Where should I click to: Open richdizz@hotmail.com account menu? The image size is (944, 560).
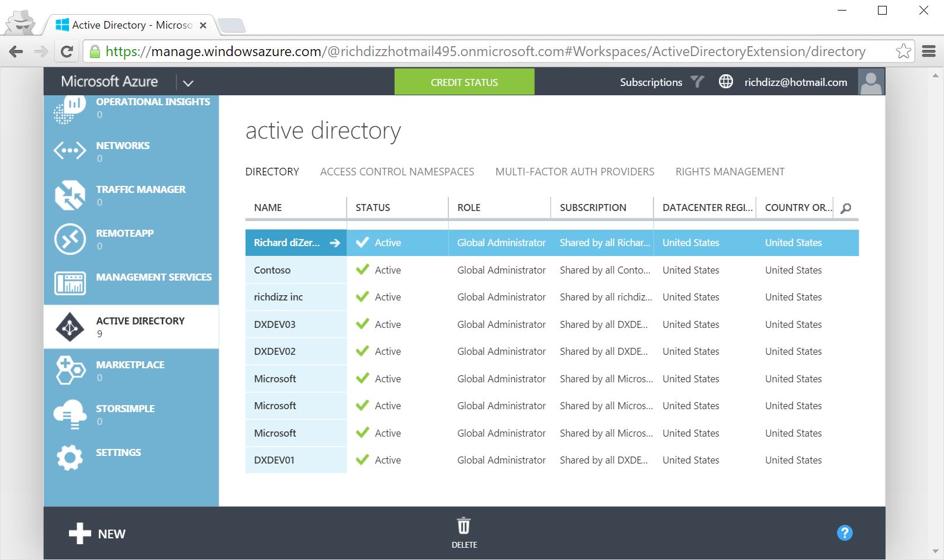click(796, 82)
